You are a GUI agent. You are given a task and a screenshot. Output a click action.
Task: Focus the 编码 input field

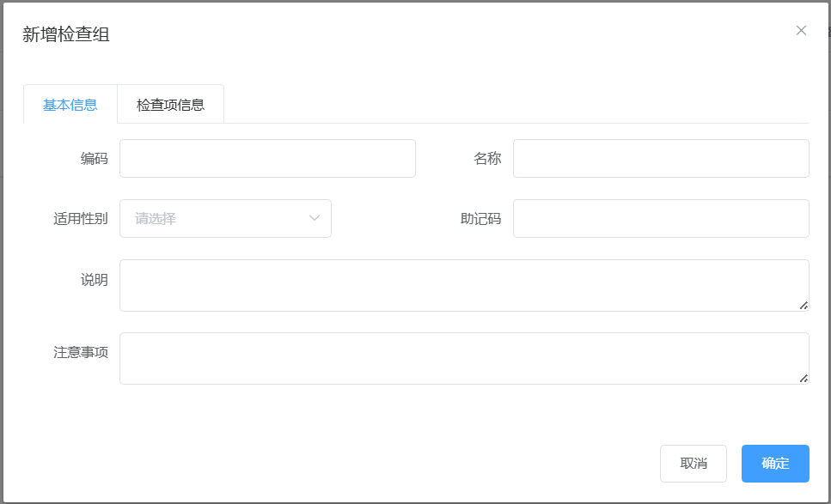(x=267, y=158)
